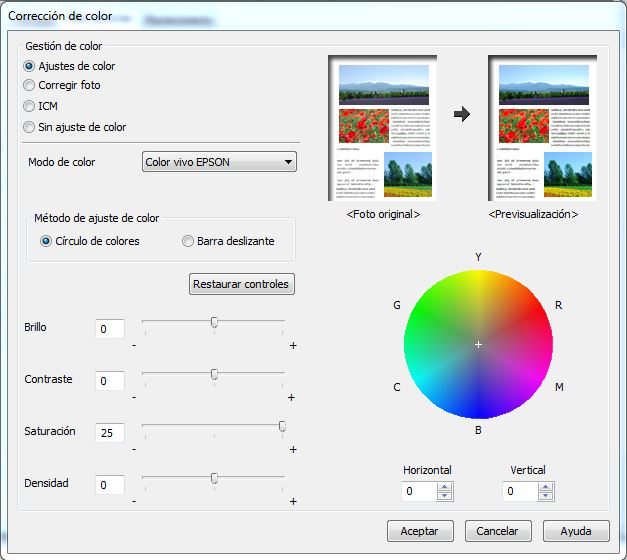This screenshot has height=560, width=627.
Task: Click the Aceptar button
Action: [420, 531]
